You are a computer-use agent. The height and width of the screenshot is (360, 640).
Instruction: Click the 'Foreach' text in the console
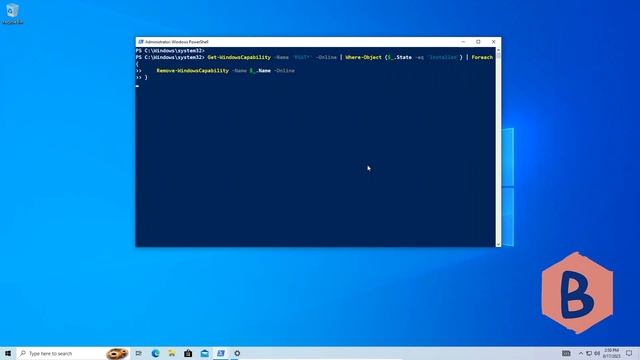[x=482, y=58]
